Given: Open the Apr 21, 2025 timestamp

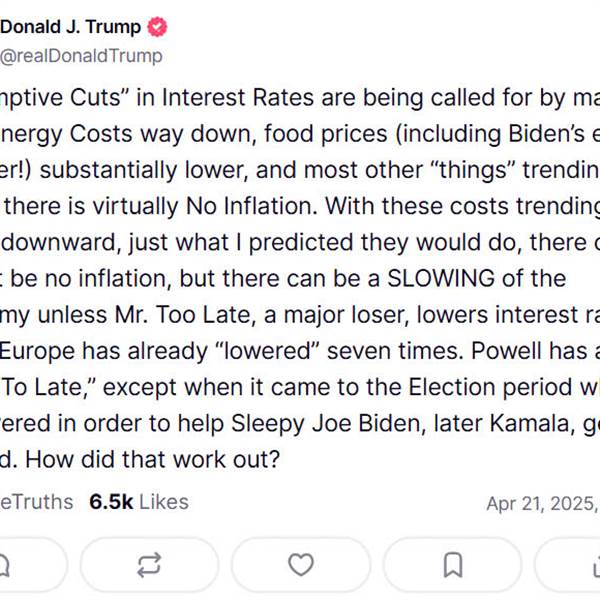Looking at the screenshot, I should (x=543, y=504).
